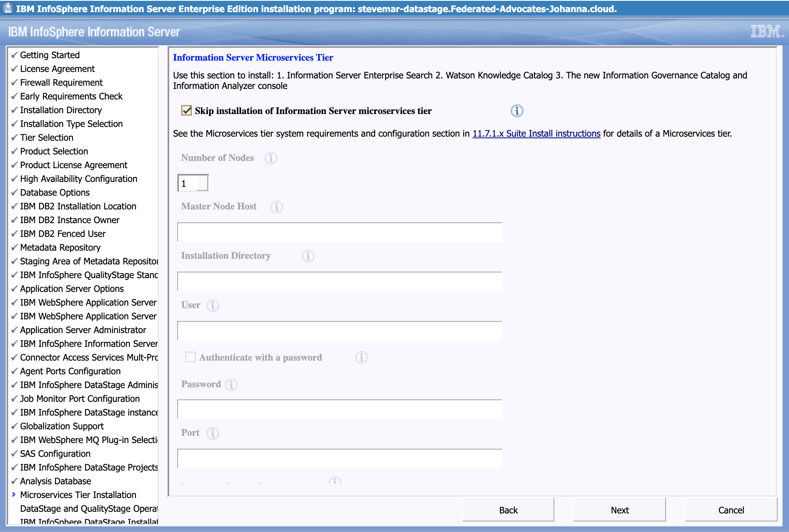
Task: Cancel the installation
Action: click(x=731, y=510)
